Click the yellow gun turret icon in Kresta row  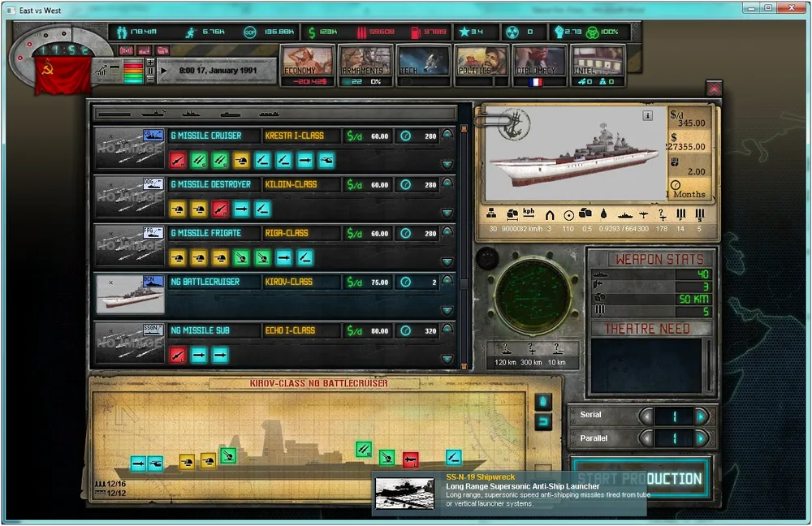[241, 161]
